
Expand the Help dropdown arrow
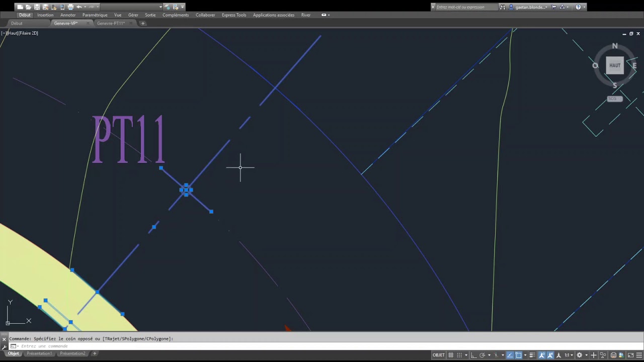(x=584, y=7)
